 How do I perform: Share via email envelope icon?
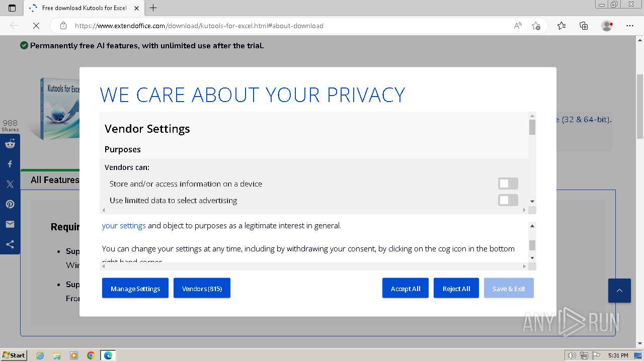pyautogui.click(x=10, y=224)
